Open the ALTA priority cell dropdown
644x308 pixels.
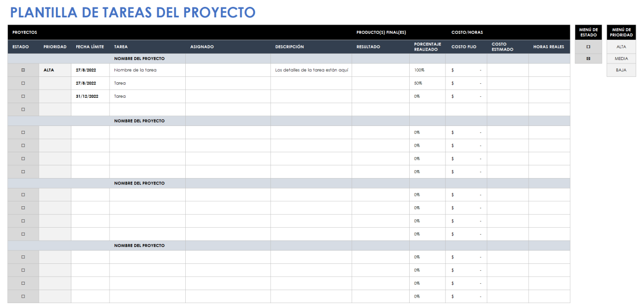point(54,70)
